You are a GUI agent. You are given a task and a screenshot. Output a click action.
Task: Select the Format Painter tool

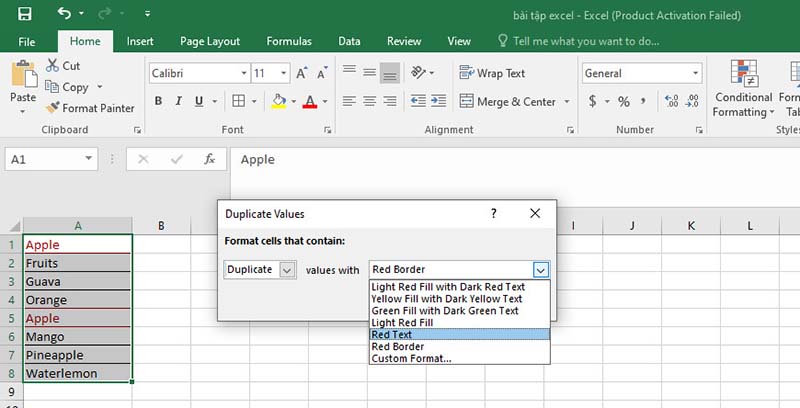(x=90, y=108)
